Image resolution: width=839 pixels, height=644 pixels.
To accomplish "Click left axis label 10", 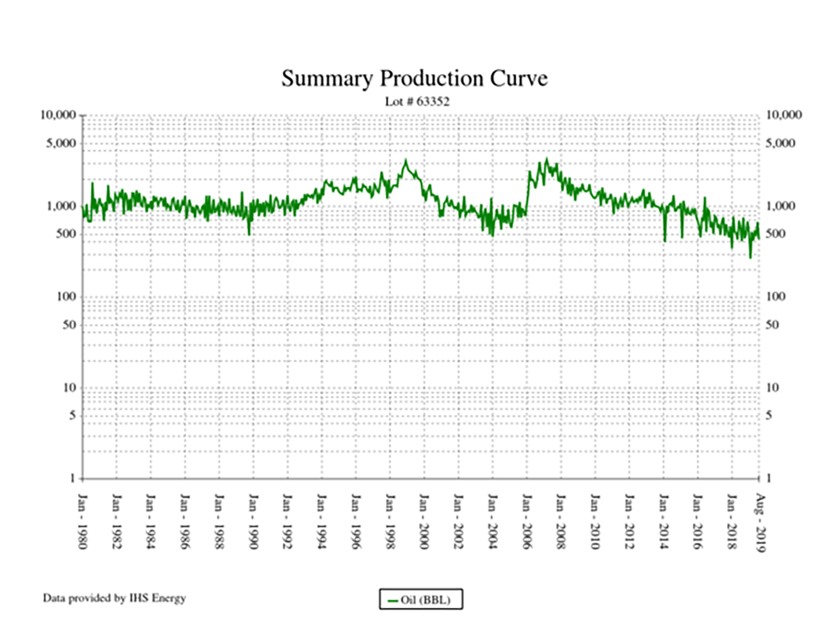I will pyautogui.click(x=69, y=388).
